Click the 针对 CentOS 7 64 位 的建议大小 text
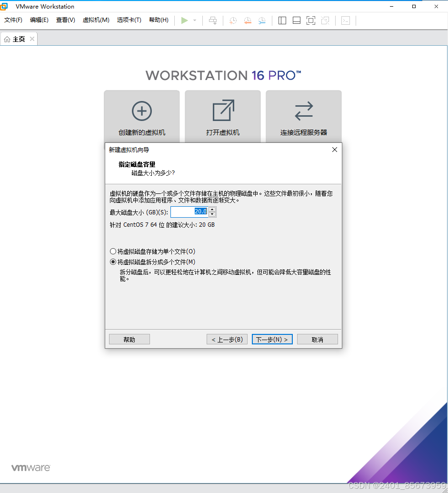 coord(162,225)
